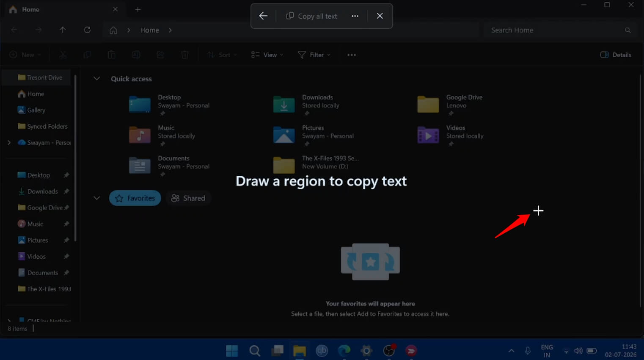
Task: Select The X-Files 1993 folder tile
Action: pos(316,165)
